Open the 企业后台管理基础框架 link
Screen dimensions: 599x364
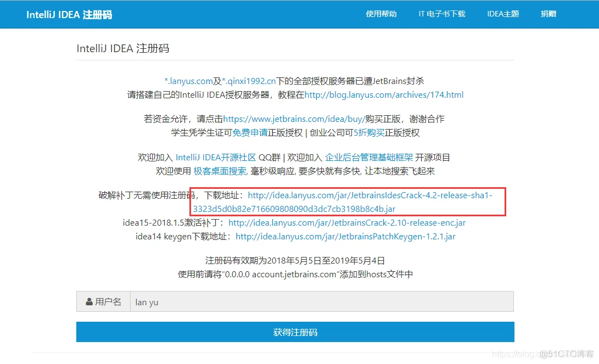tap(369, 158)
